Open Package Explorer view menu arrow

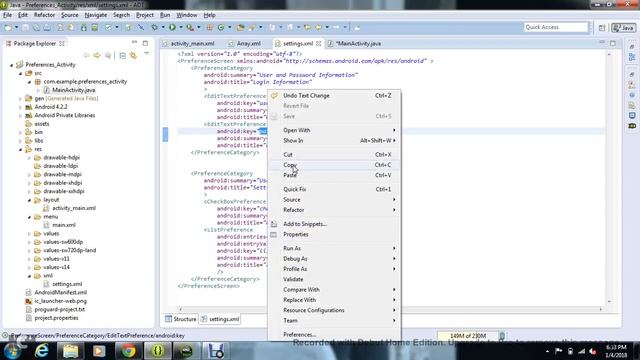[x=146, y=54]
